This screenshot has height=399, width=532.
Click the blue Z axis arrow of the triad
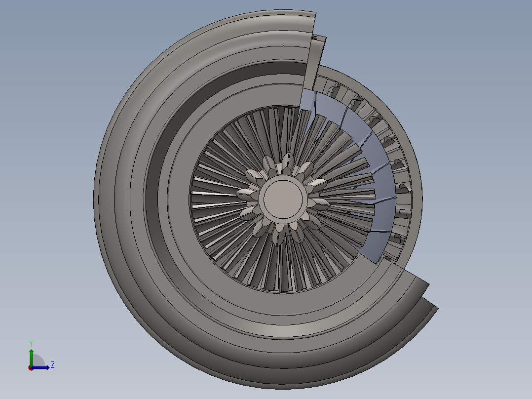(41, 367)
